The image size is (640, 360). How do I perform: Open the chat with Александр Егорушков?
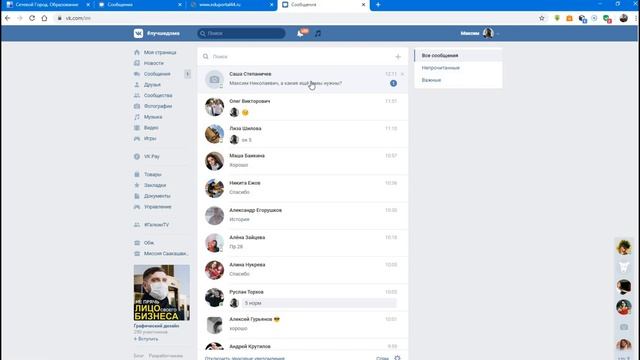pos(303,216)
